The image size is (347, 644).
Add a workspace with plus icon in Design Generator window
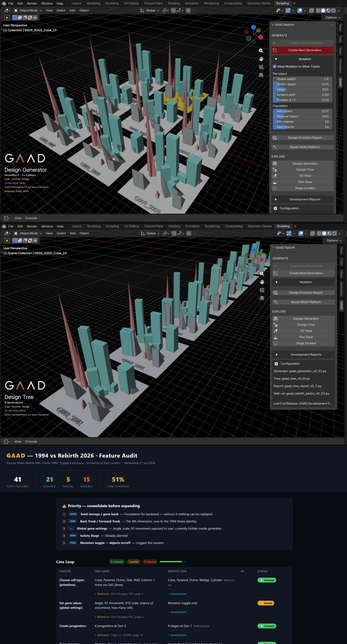coord(294,3)
